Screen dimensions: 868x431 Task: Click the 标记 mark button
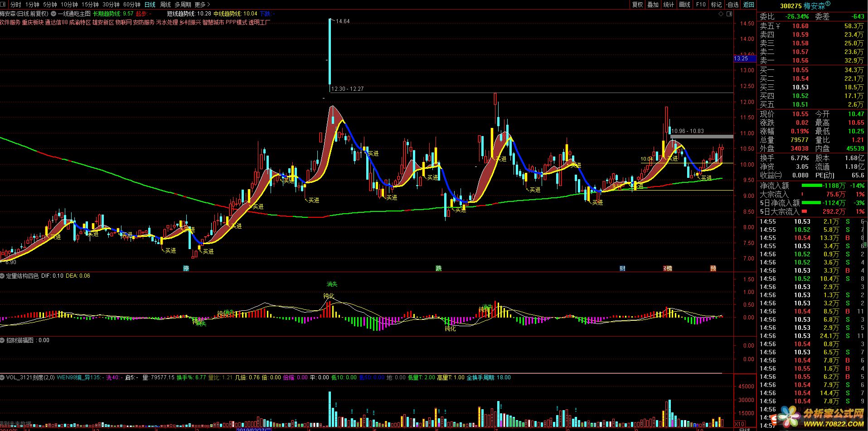pos(716,5)
